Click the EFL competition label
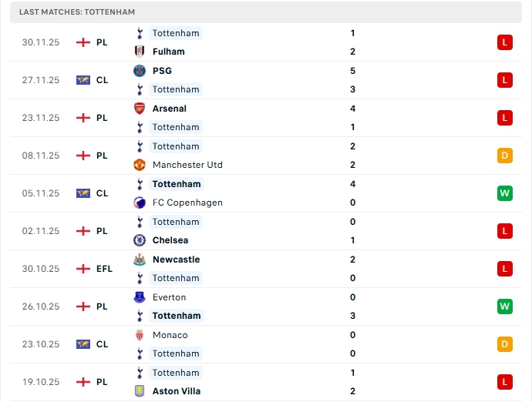This screenshot has width=532, height=402. point(104,269)
